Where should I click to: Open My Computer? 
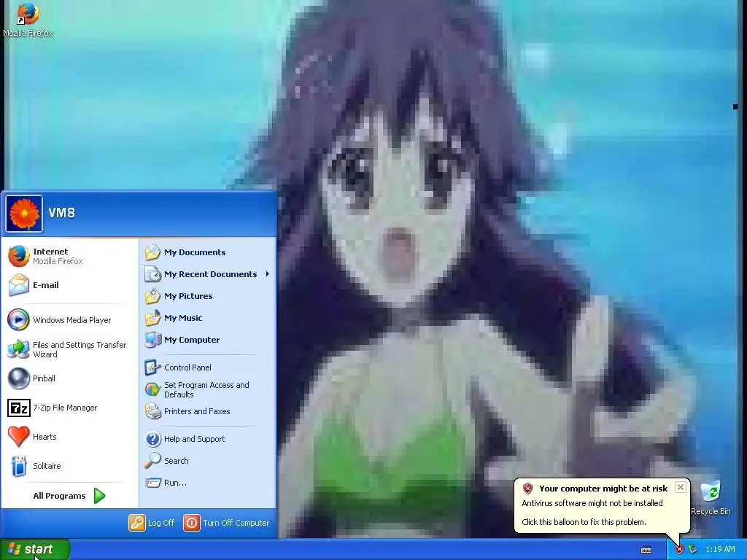208,340
